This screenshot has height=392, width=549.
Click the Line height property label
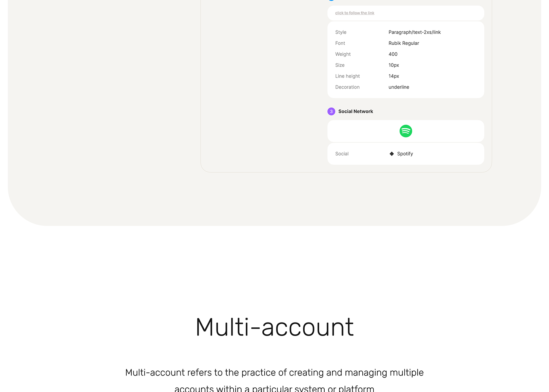347,76
